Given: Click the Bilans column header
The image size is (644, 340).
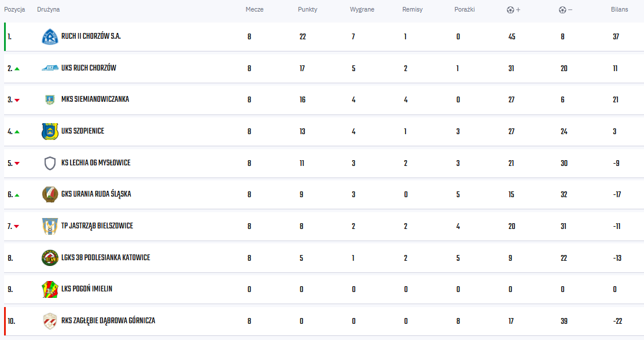Looking at the screenshot, I should click(x=619, y=9).
